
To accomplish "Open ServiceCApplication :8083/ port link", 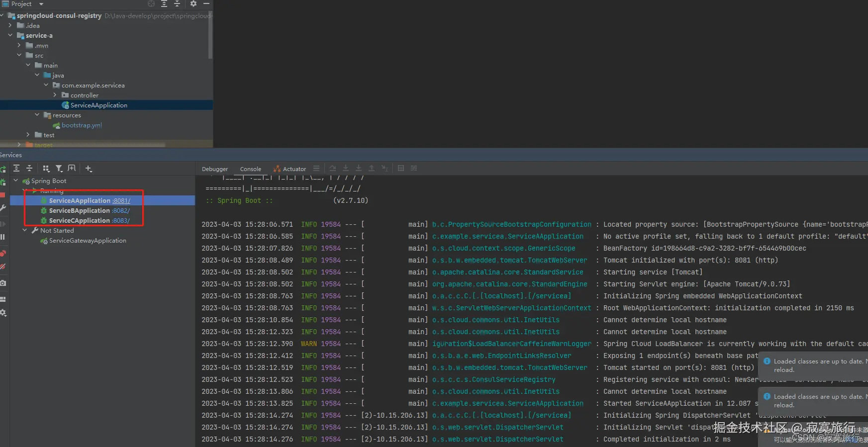I will tap(121, 221).
